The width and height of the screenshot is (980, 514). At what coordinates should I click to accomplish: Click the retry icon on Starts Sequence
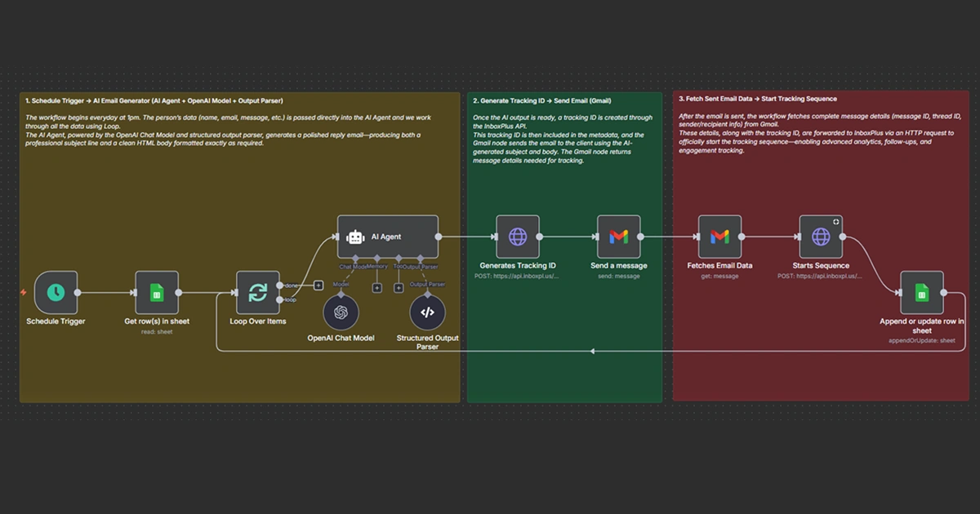(835, 222)
